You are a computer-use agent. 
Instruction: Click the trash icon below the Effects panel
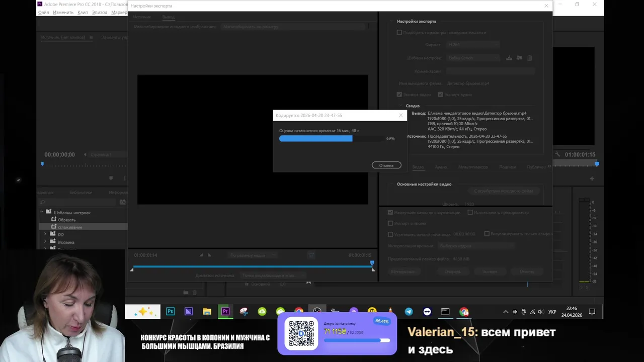coord(195,292)
